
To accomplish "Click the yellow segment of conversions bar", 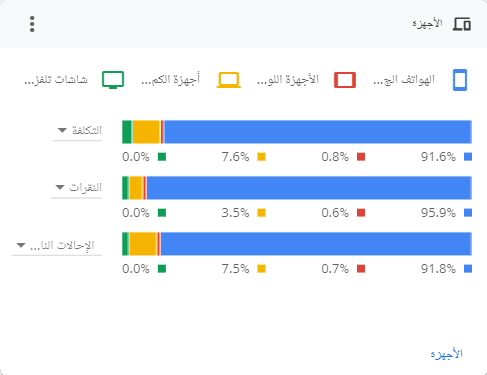I will 143,244.
